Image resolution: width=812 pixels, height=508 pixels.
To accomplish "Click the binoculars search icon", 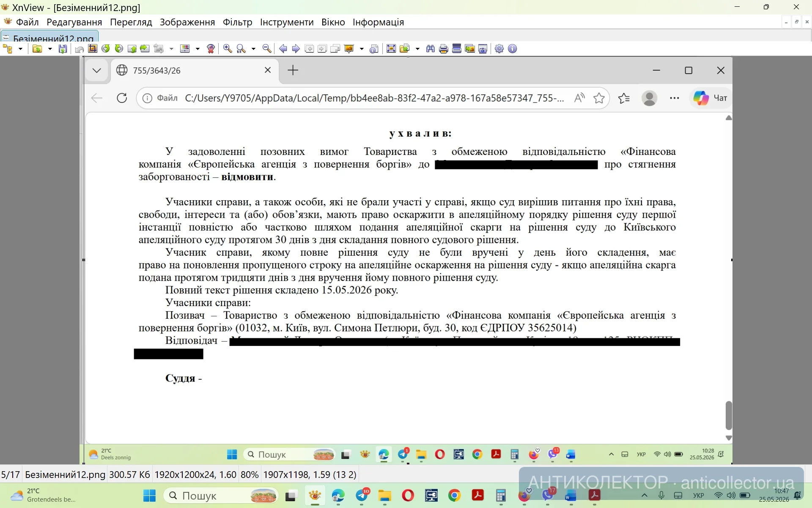I will [431, 49].
